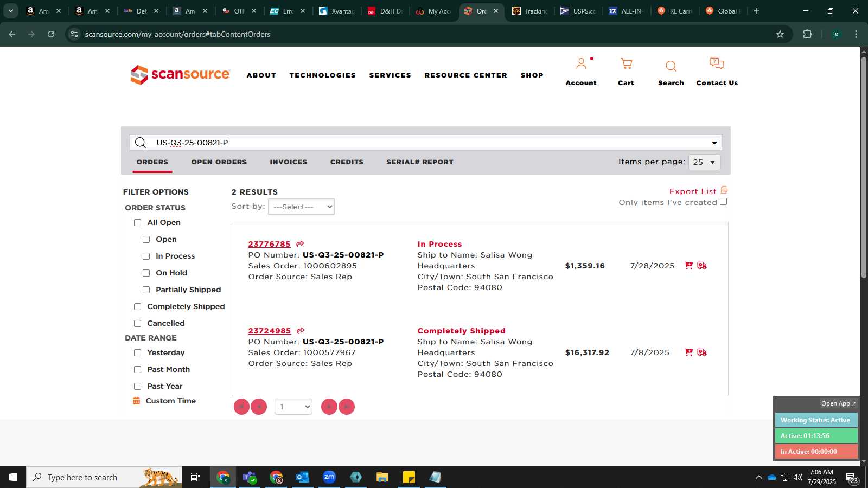The image size is (868, 488).
Task: Open Microsoft Teams from the taskbar
Action: click(250, 477)
